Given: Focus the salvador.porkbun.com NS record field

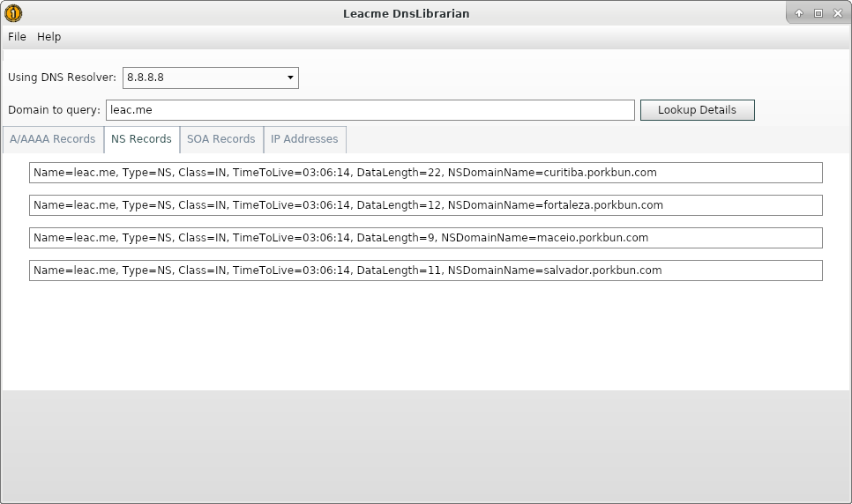Looking at the screenshot, I should click(425, 271).
